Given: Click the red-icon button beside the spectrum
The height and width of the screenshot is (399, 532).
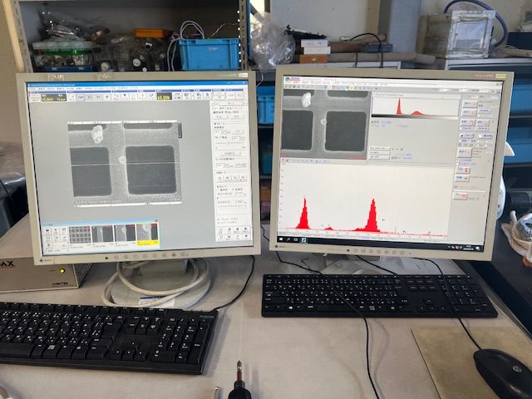Looking at the screenshot, I should click(463, 170).
